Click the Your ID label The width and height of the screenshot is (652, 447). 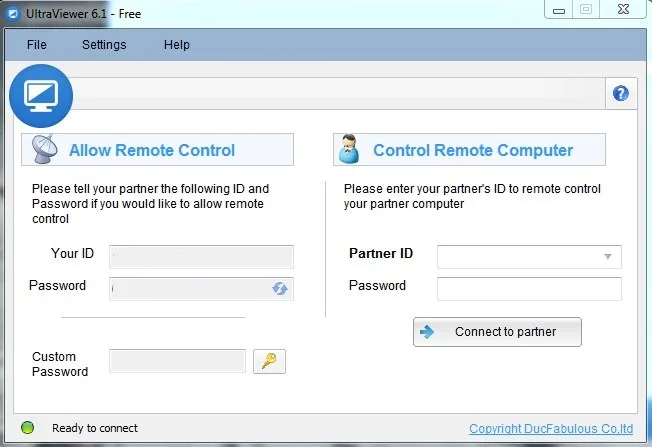coord(72,253)
